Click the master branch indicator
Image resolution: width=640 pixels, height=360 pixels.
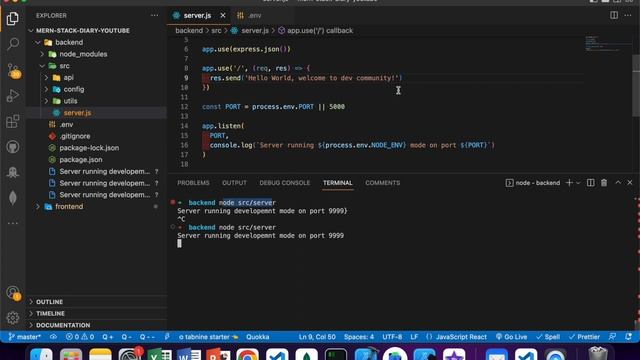(24, 337)
